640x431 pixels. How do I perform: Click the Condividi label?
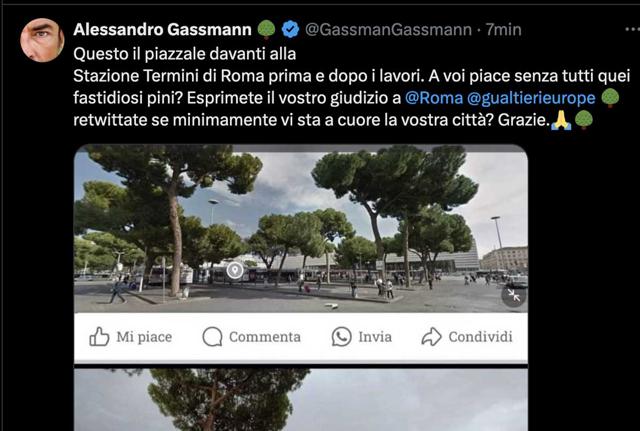[480, 337]
